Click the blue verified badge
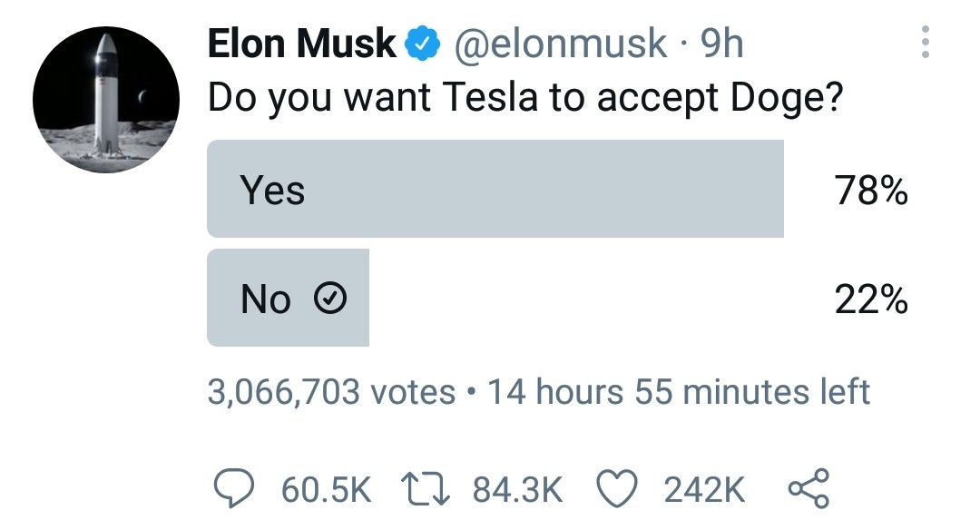The width and height of the screenshot is (980, 520). 423,44
